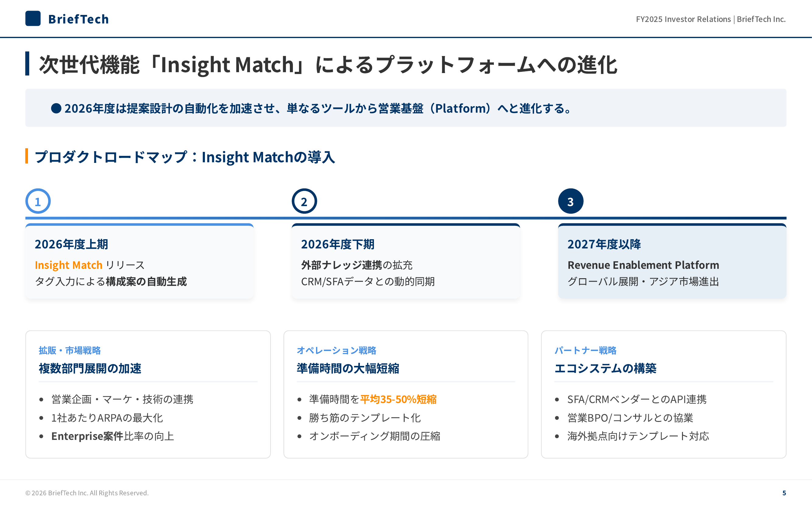The height and width of the screenshot is (505, 812).
Task: Click the BriefTech brand name in header
Action: point(79,19)
